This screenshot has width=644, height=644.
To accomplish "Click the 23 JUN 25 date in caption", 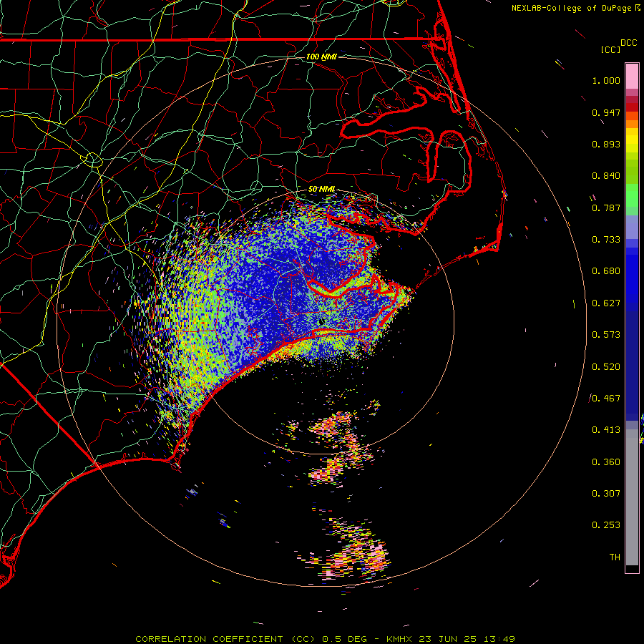I will [448, 639].
